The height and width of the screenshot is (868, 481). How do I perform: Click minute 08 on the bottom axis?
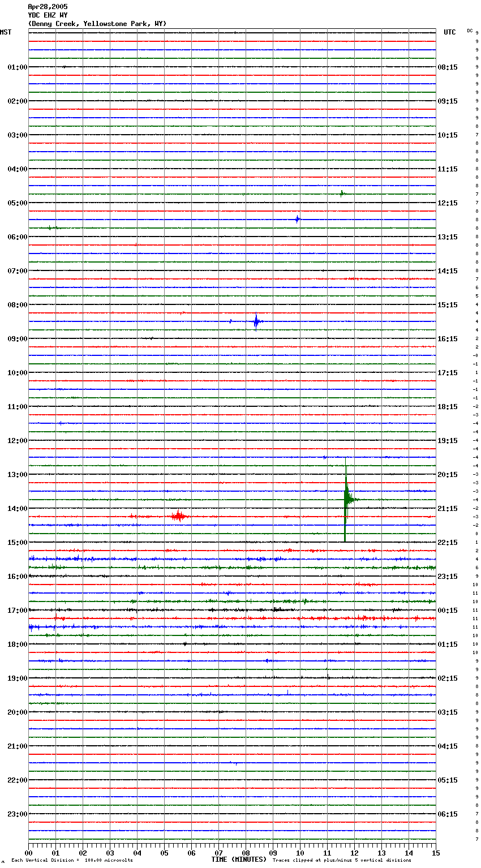tap(246, 853)
